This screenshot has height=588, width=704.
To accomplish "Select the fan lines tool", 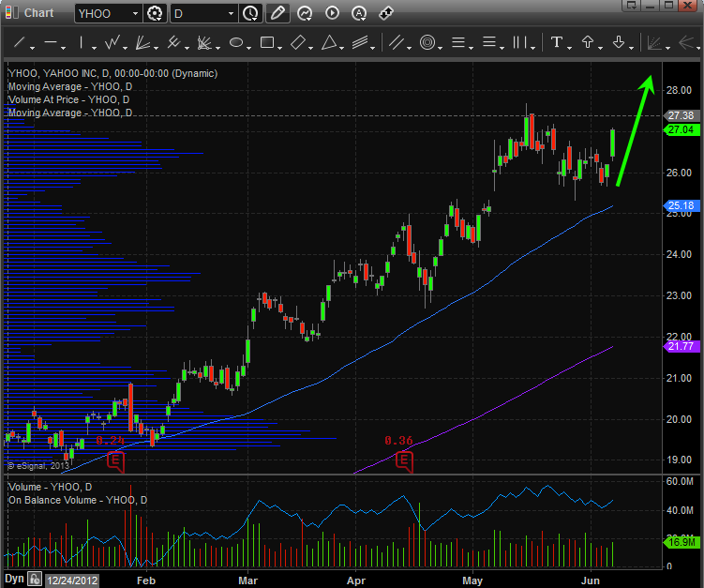I will point(142,43).
